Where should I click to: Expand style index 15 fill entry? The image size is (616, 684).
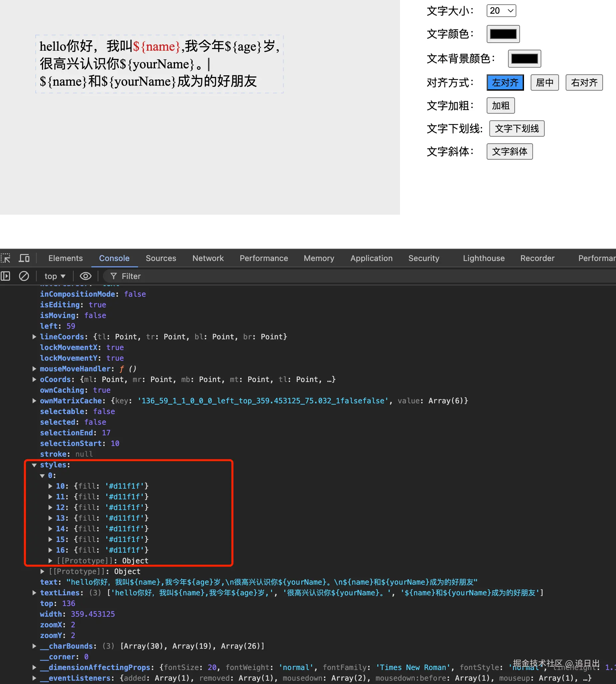(50, 539)
